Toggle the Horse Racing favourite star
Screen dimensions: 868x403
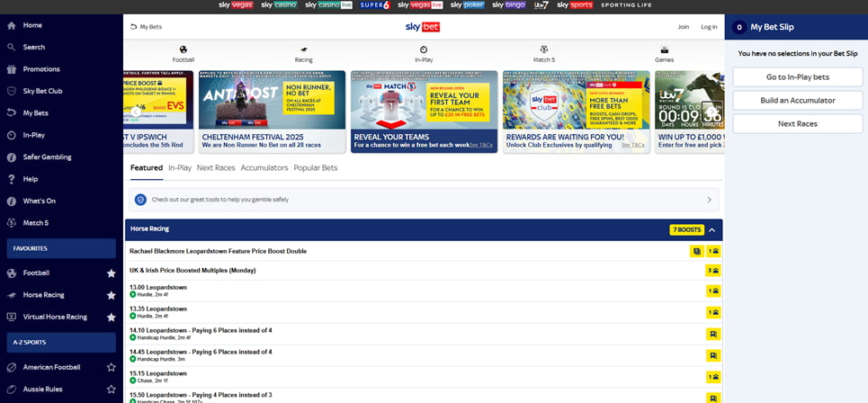coord(112,295)
